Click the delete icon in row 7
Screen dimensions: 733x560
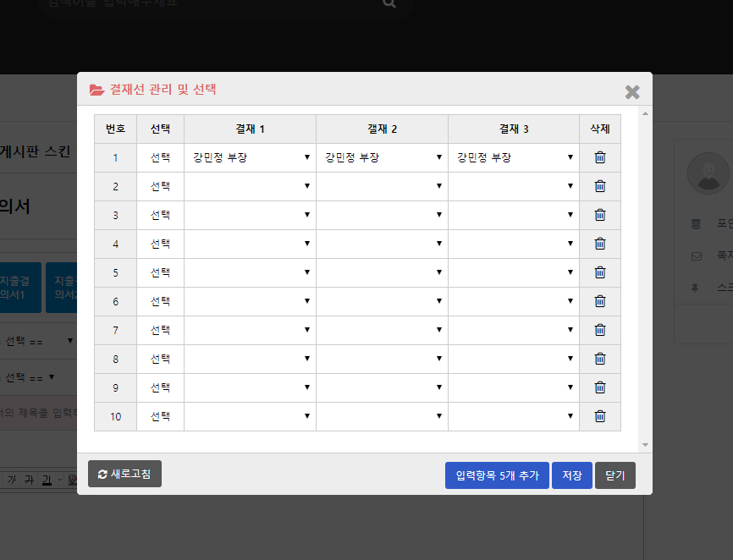click(x=600, y=330)
